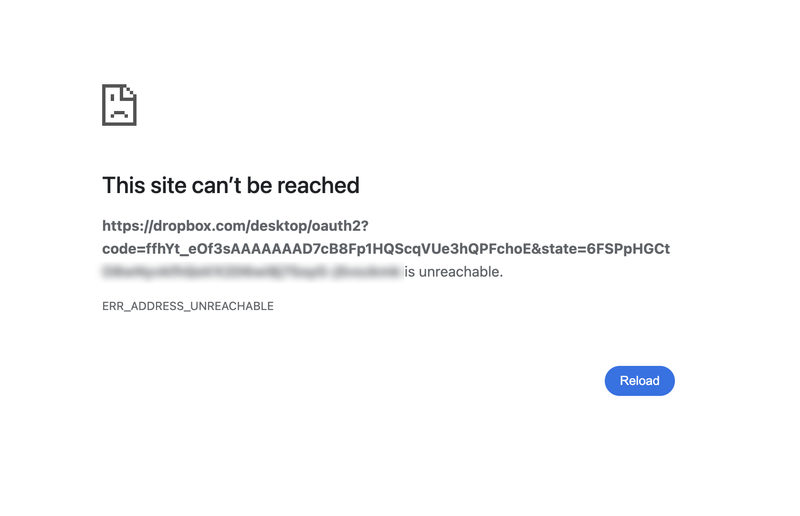Click the blurred portion of the URL
Image resolution: width=800 pixels, height=516 pixels.
pos(250,271)
